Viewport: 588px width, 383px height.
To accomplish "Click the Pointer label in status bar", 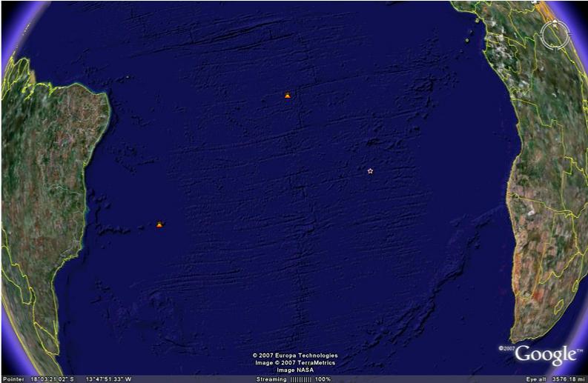I will pyautogui.click(x=10, y=379).
